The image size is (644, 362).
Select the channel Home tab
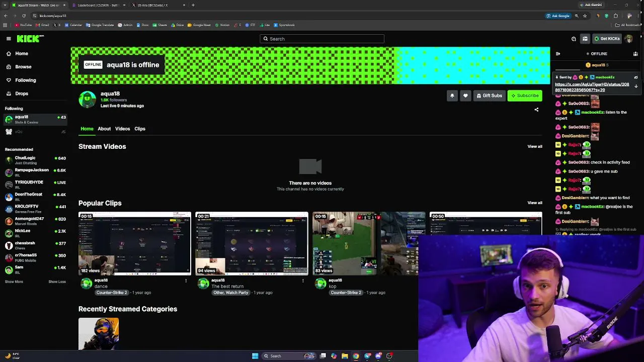[87, 129]
